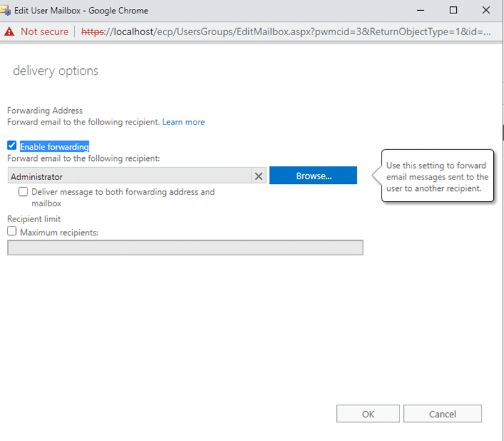Click the Edit User Mailbox window icon
This screenshot has height=441, width=504.
click(x=6, y=10)
